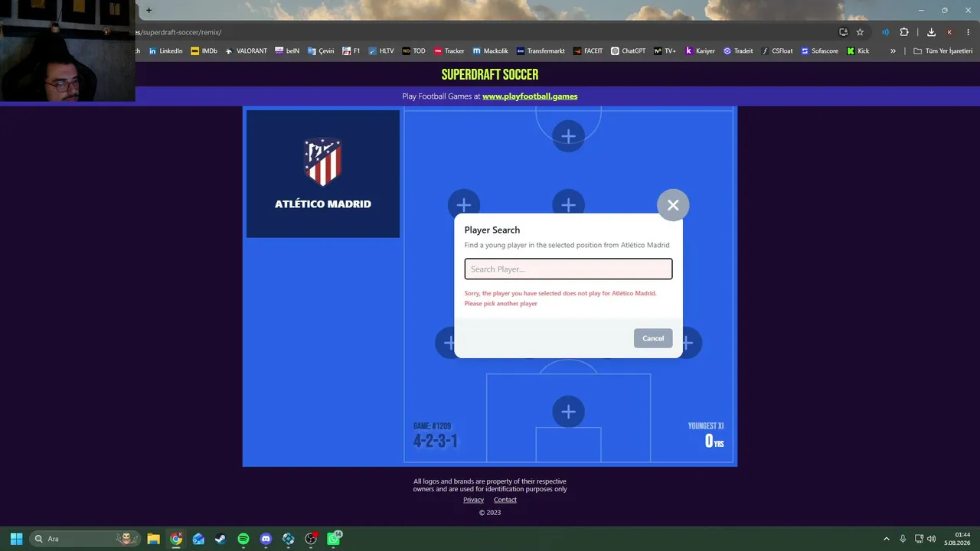Click the Search Player input field
The width and height of the screenshot is (980, 551).
(x=568, y=269)
